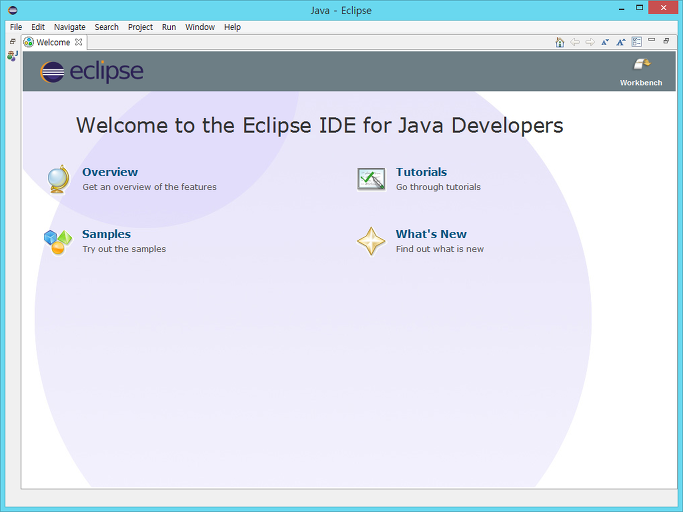Open the Search menu

[x=107, y=27]
